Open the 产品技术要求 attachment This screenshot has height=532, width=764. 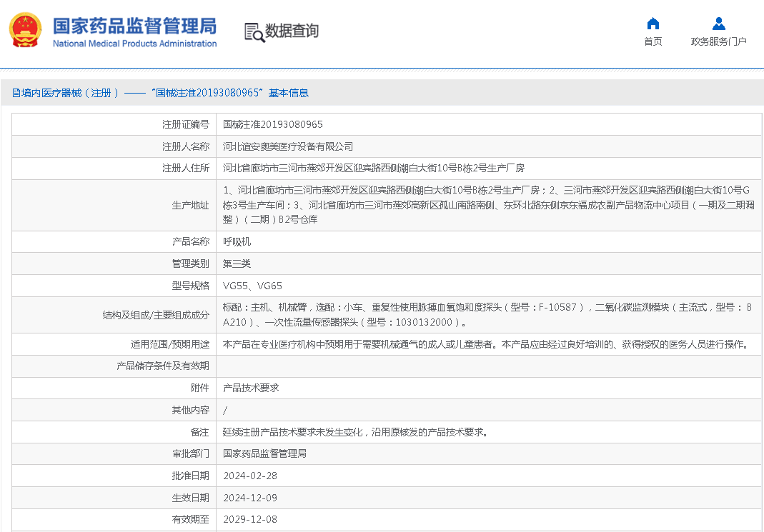(x=251, y=388)
